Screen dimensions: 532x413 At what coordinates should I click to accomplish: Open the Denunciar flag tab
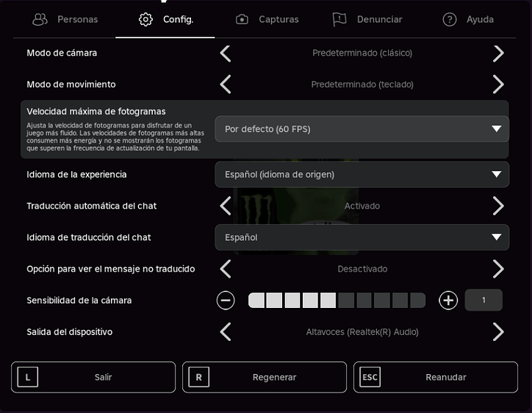pos(367,19)
